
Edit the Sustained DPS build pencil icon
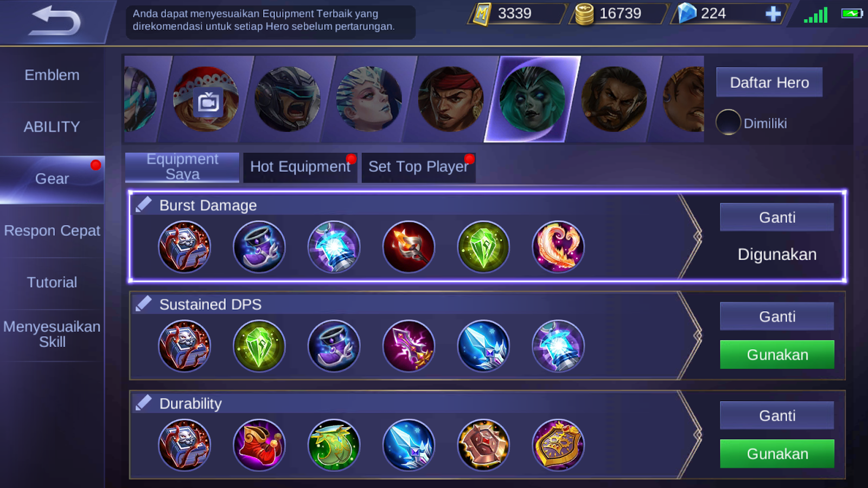tap(144, 304)
